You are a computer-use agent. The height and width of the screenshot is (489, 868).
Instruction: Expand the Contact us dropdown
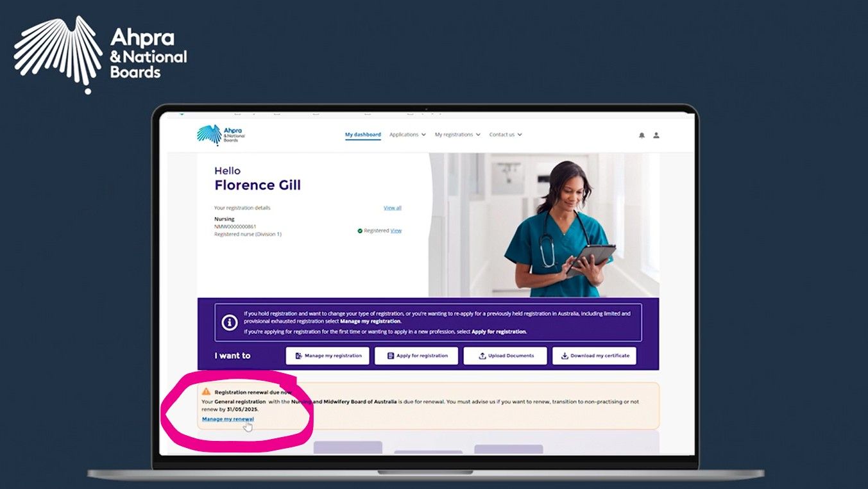pyautogui.click(x=506, y=135)
